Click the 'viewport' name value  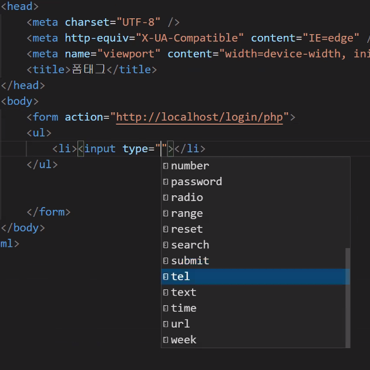click(129, 54)
